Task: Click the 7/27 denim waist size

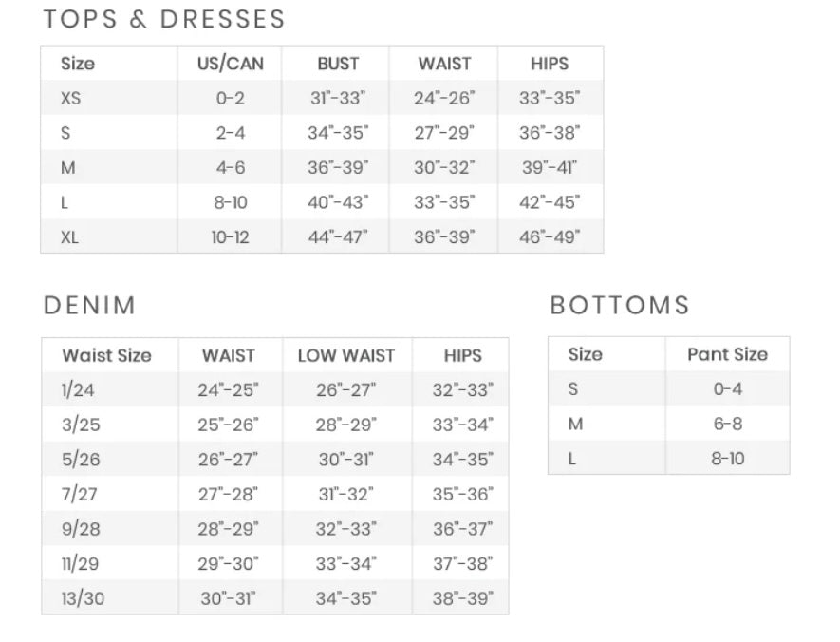Action: (81, 494)
